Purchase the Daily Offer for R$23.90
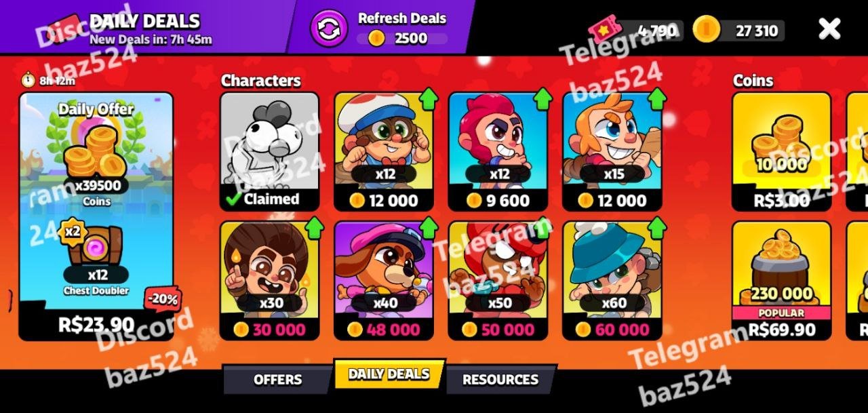The image size is (868, 413). (x=96, y=216)
